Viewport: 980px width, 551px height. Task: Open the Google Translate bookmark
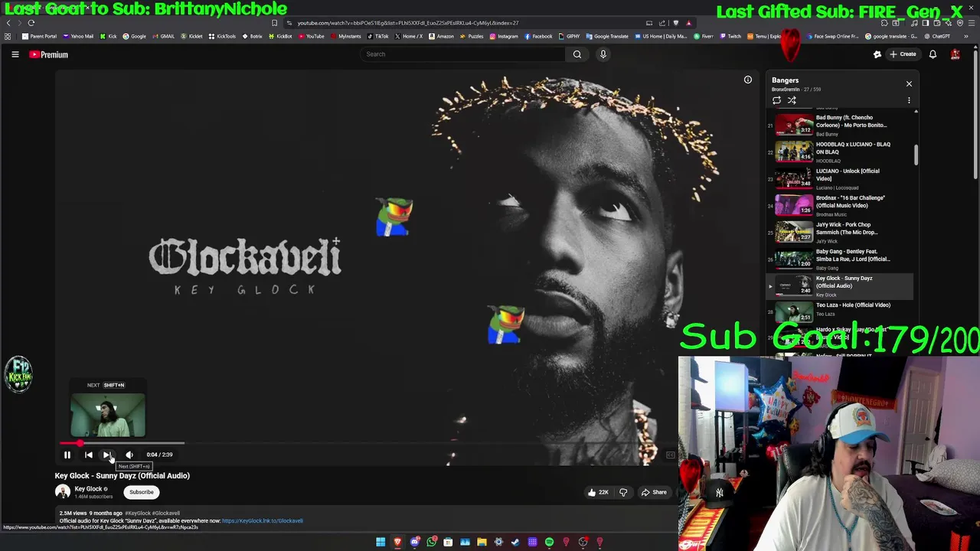pyautogui.click(x=608, y=36)
